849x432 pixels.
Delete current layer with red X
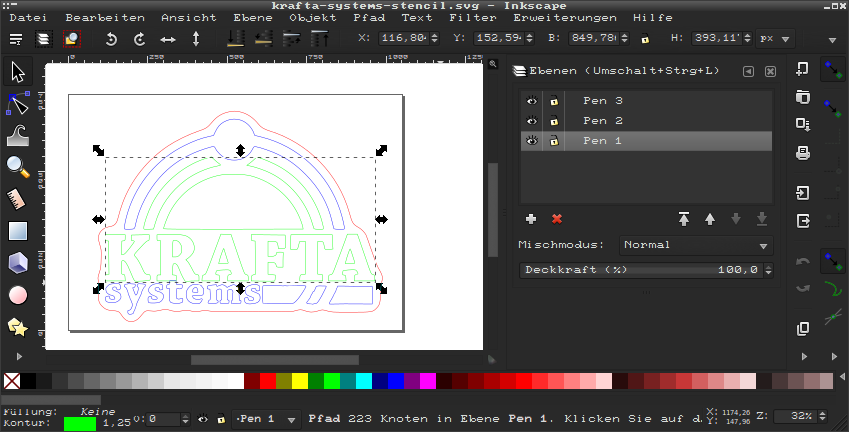click(x=557, y=219)
